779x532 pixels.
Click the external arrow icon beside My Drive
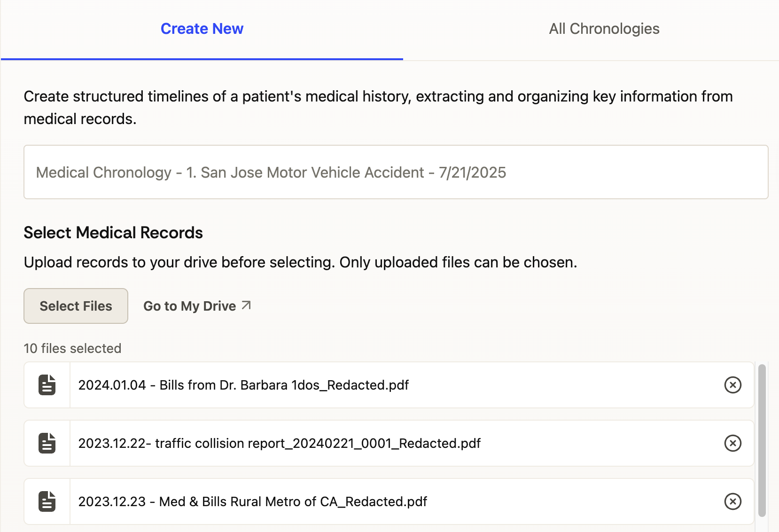[x=246, y=305]
